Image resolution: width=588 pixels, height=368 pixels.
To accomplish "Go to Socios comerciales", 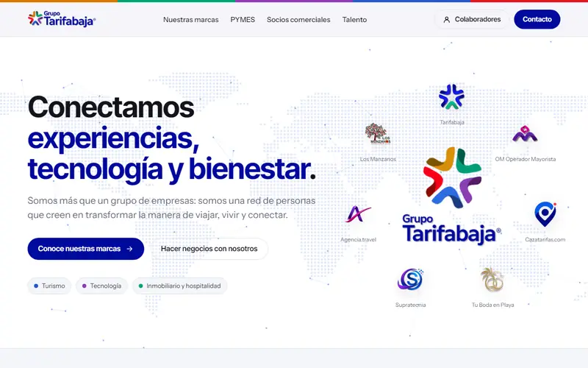I will tap(298, 20).
